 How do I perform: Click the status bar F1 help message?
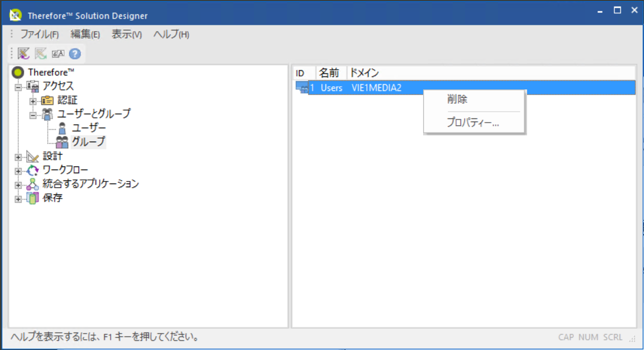tap(104, 338)
